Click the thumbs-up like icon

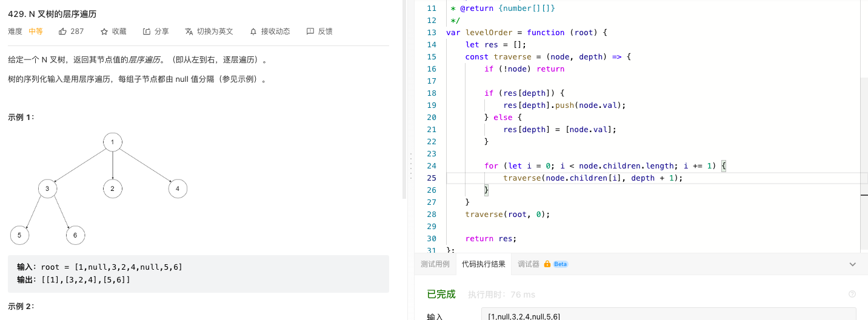click(x=63, y=32)
